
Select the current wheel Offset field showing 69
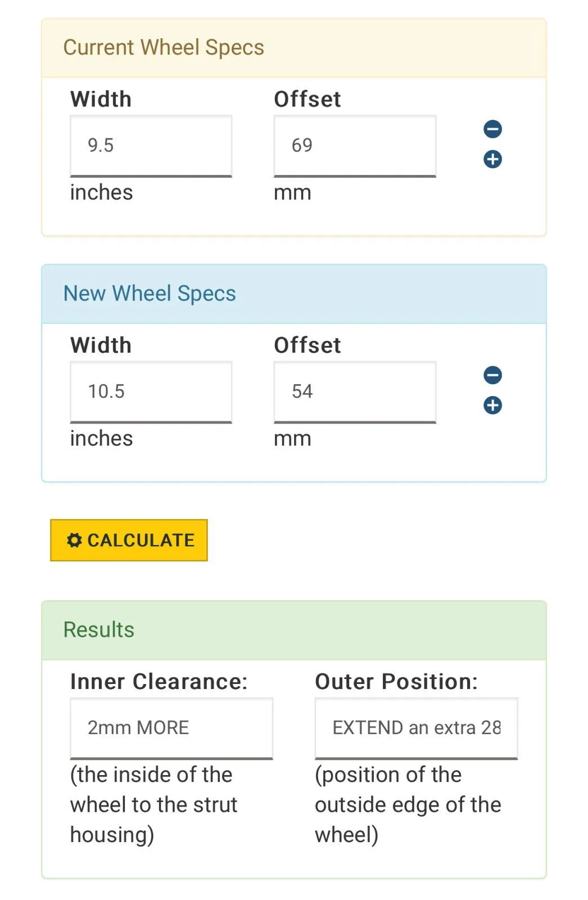pos(355,146)
